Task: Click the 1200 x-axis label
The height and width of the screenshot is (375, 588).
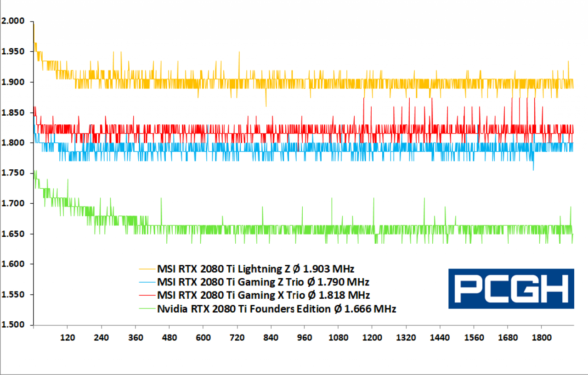Action: click(x=372, y=337)
